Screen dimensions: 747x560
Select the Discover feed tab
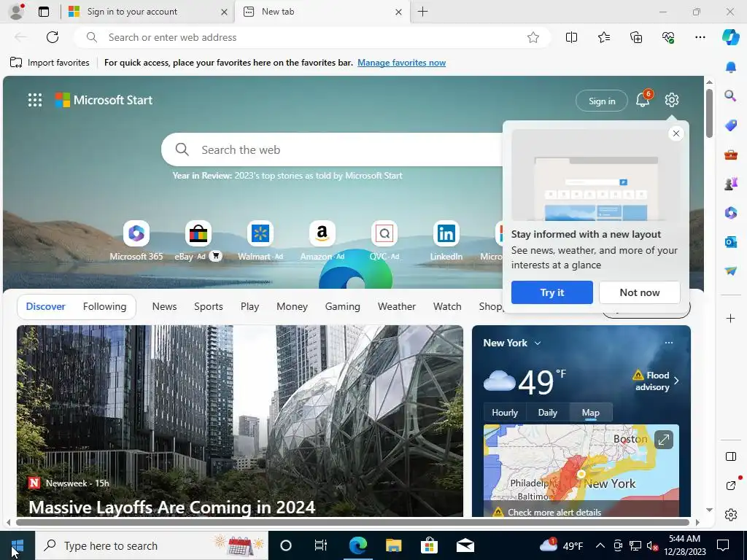click(46, 307)
